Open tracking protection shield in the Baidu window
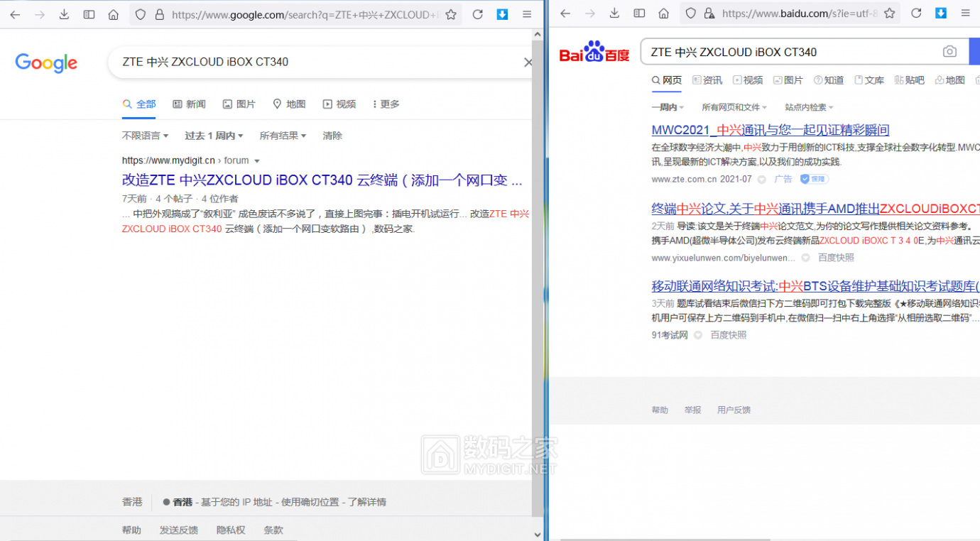980x541 pixels. (691, 13)
